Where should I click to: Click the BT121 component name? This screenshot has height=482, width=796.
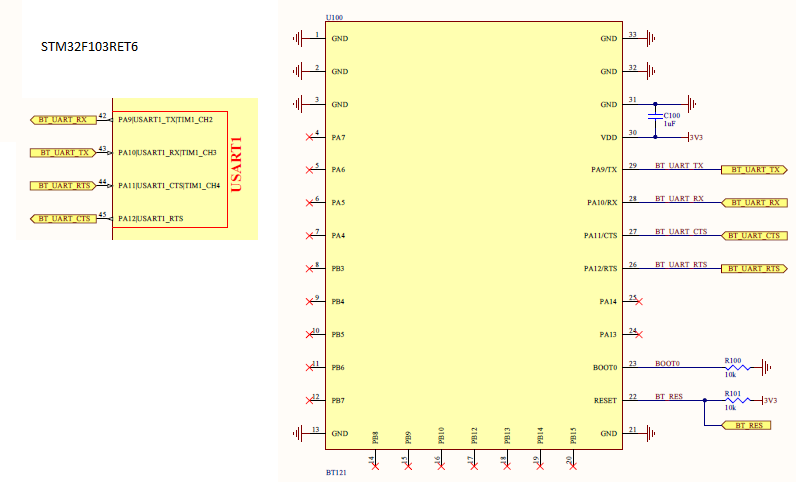(336, 472)
